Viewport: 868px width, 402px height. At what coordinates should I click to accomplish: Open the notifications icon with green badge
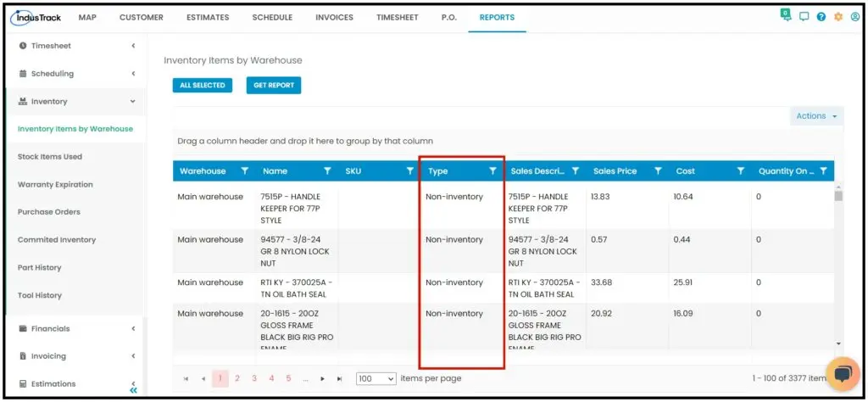pos(786,15)
